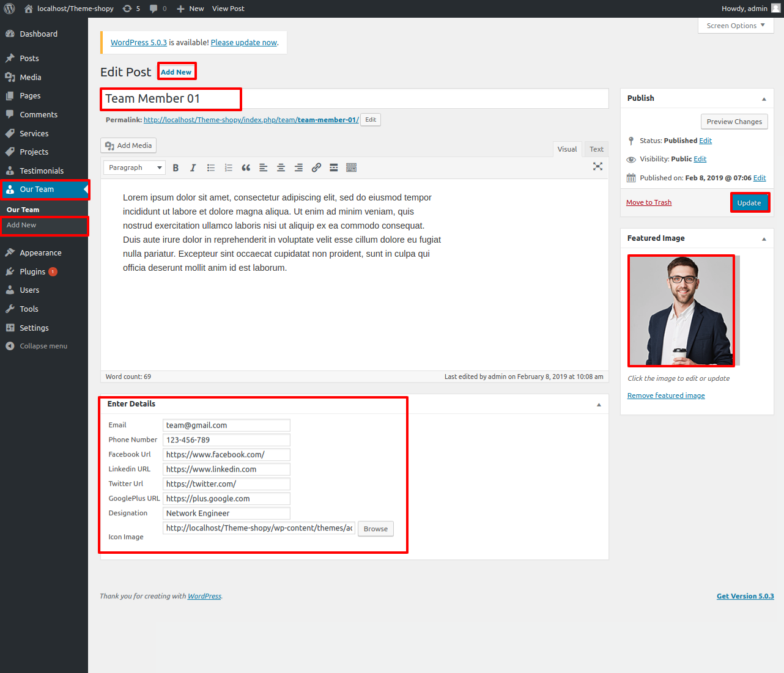The height and width of the screenshot is (673, 784).
Task: Collapse the Featured Image panel
Action: point(763,239)
